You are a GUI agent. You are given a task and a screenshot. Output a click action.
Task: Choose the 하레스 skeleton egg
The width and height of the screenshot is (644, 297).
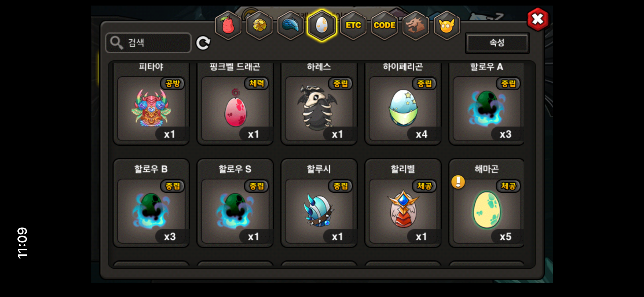(x=319, y=108)
